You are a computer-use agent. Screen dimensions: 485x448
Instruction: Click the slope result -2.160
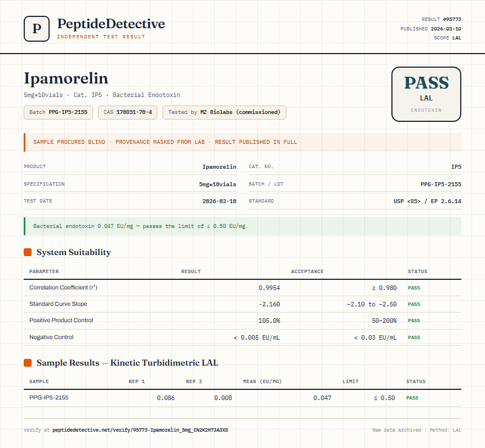269,304
